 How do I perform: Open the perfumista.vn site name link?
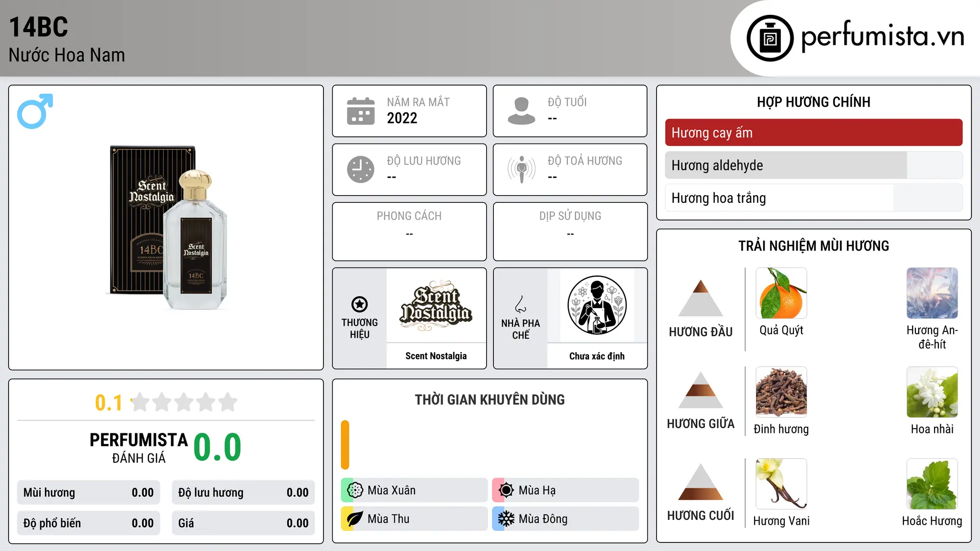pyautogui.click(x=882, y=36)
